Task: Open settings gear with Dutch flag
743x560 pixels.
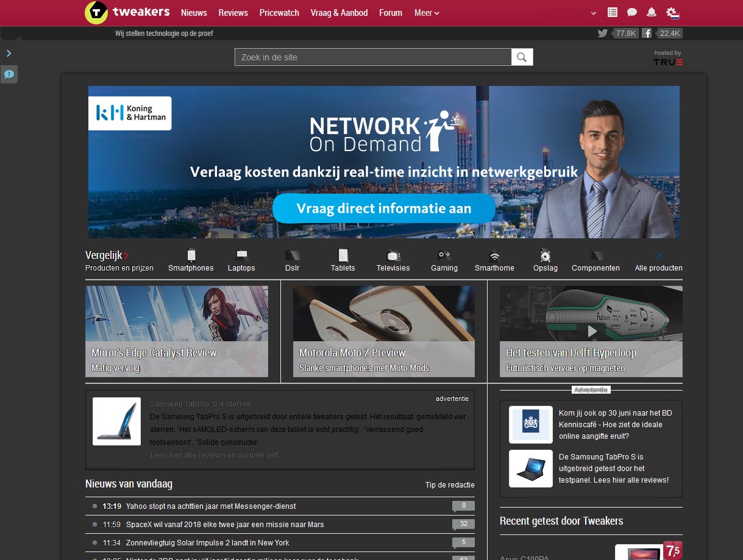Action: pyautogui.click(x=672, y=13)
